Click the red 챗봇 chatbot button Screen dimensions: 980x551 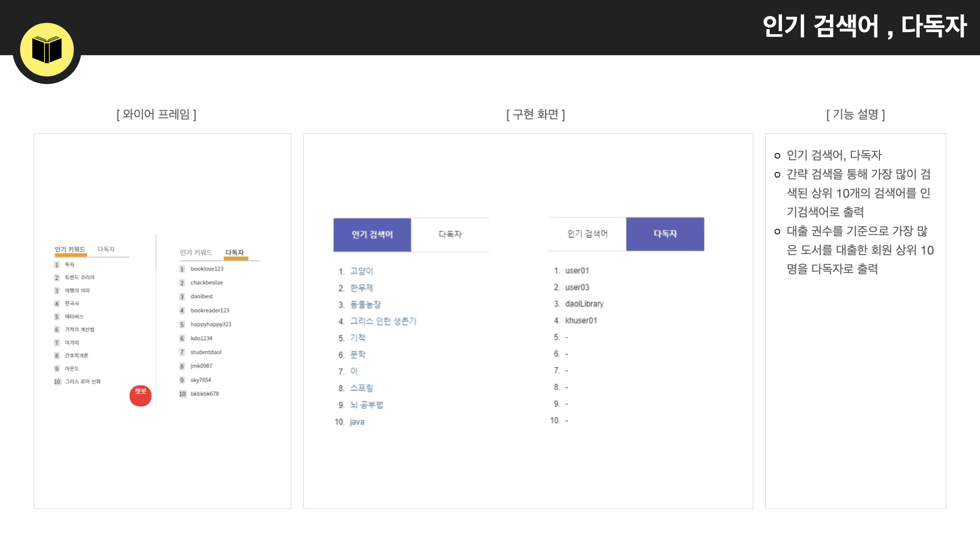[140, 395]
